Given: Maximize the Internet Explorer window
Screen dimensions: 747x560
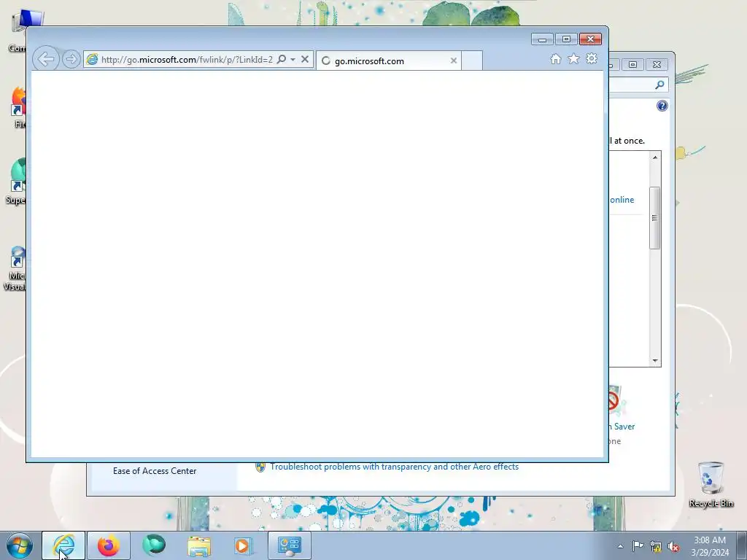Looking at the screenshot, I should click(x=566, y=39).
